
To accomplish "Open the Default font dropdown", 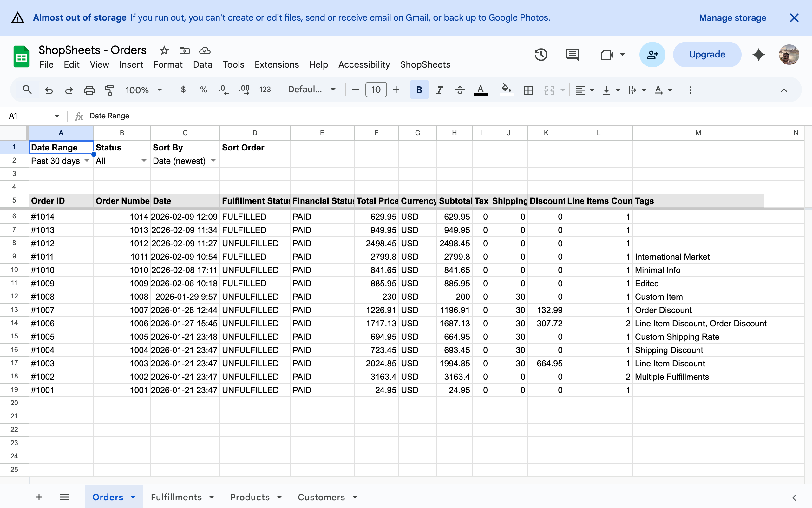I will 312,90.
